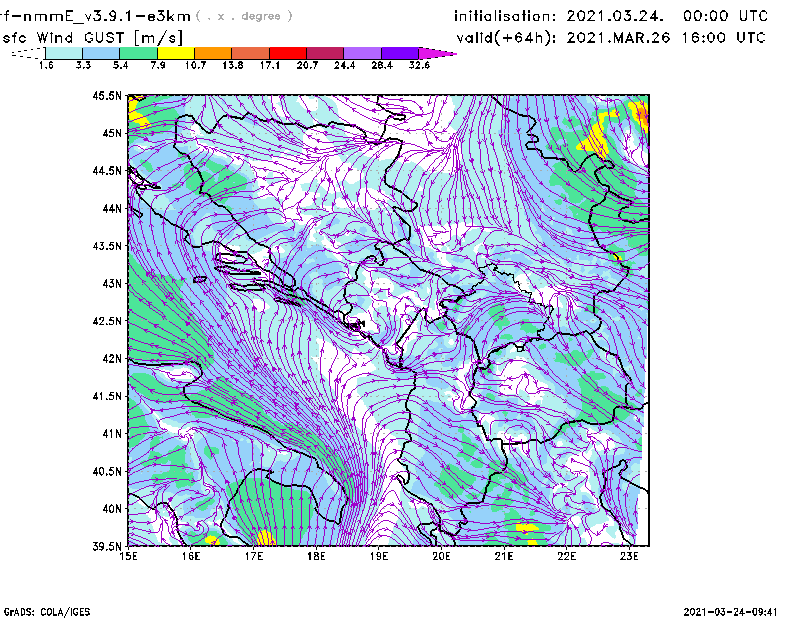
Task: Click the '23E' longitude label
Action: tap(629, 556)
